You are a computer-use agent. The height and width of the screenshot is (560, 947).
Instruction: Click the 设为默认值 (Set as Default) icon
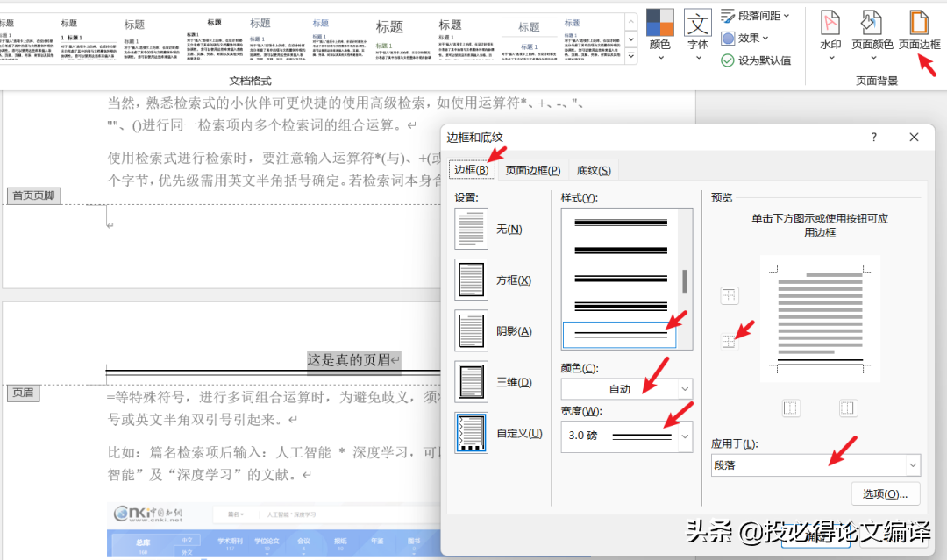point(744,60)
